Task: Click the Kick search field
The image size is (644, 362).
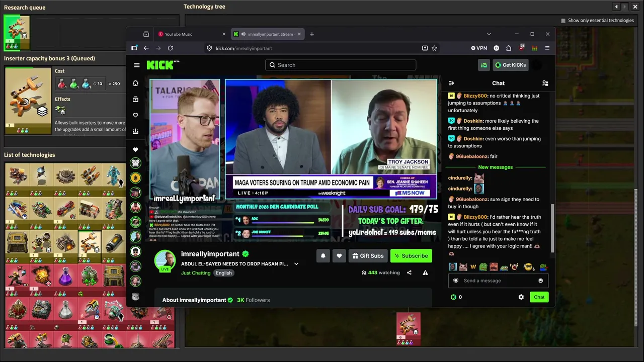Action: pyautogui.click(x=341, y=65)
